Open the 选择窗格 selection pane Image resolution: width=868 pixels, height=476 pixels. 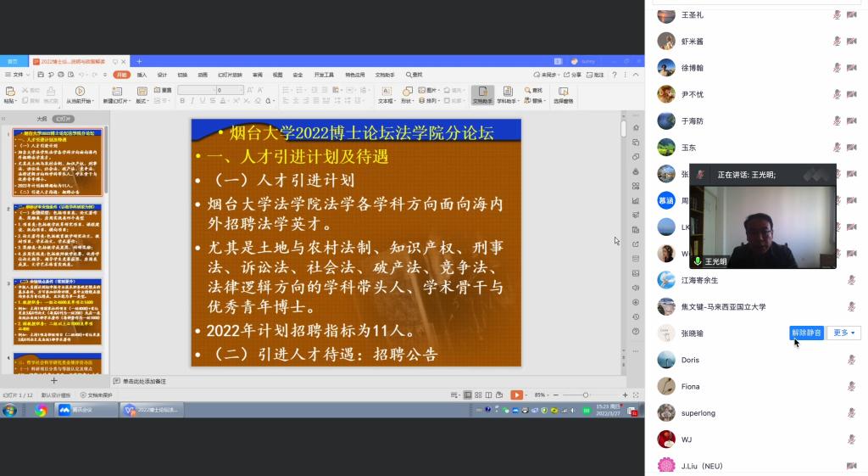pos(563,94)
